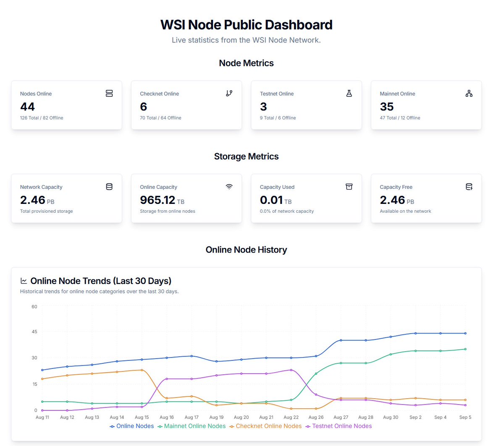Click the Capacity Free 2.46 PB value

coord(397,200)
